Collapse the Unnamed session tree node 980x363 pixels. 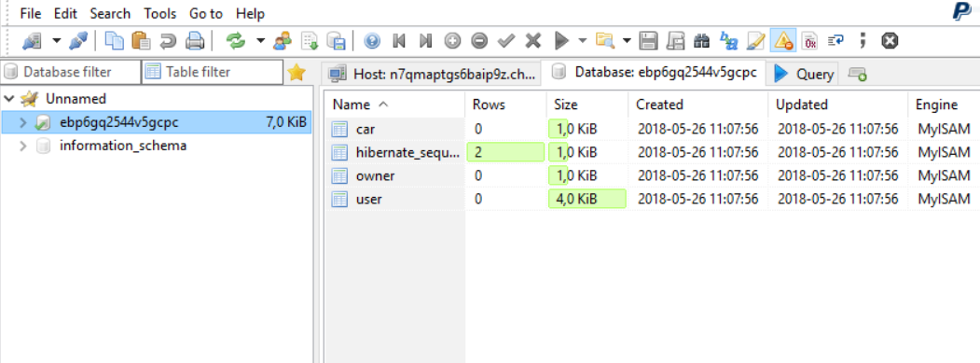point(8,98)
